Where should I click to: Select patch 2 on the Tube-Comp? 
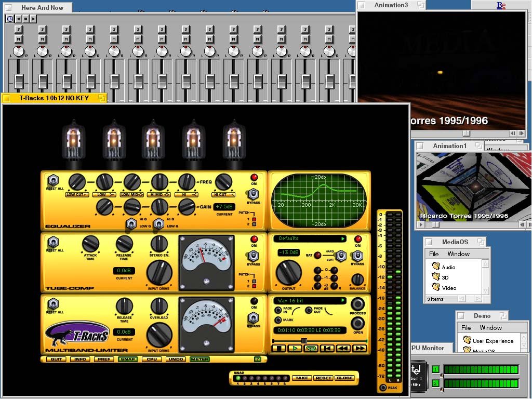click(254, 286)
